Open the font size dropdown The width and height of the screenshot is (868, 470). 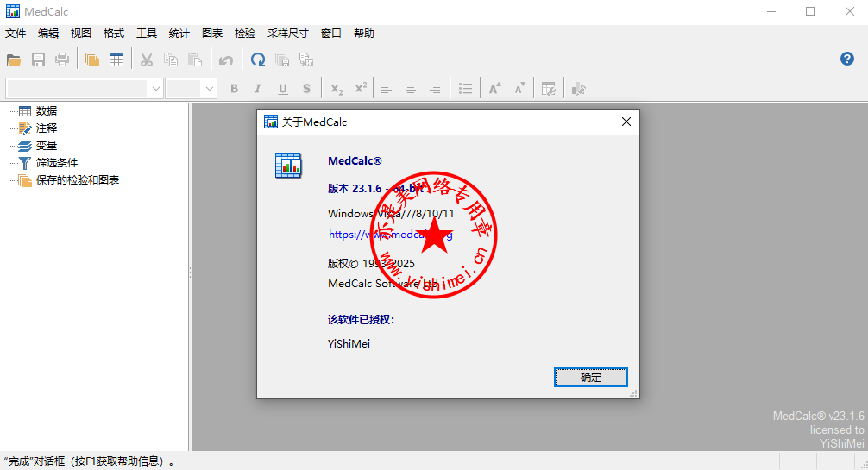pyautogui.click(x=210, y=89)
